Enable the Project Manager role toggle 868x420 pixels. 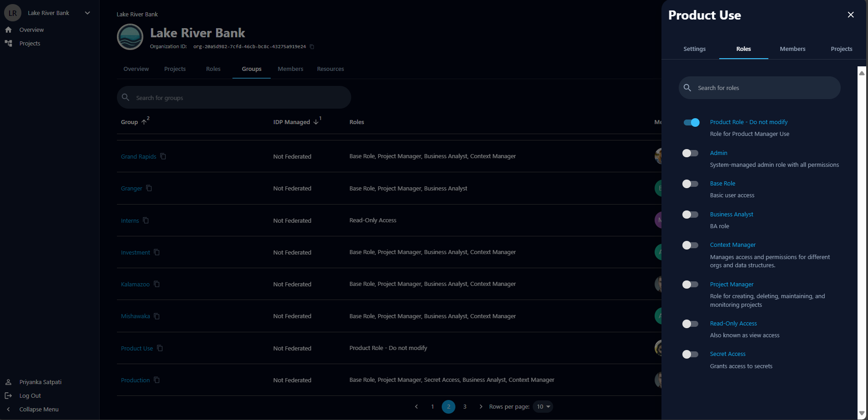click(690, 285)
